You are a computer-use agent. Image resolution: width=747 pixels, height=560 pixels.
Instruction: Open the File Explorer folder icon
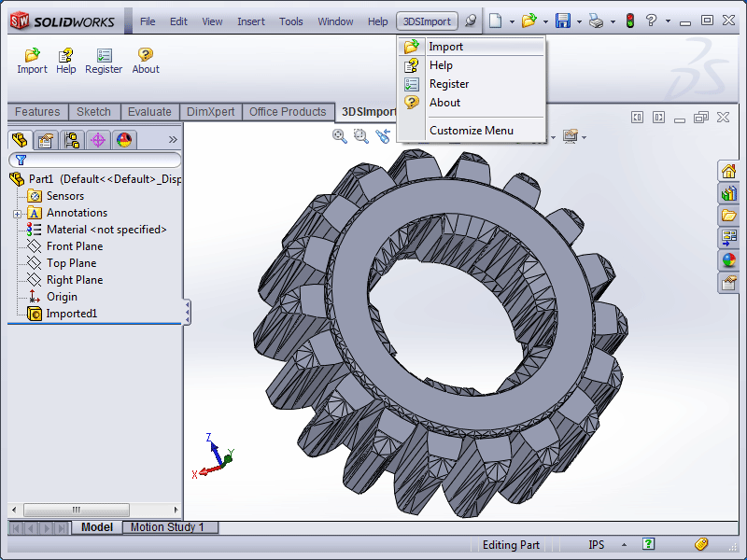[729, 215]
